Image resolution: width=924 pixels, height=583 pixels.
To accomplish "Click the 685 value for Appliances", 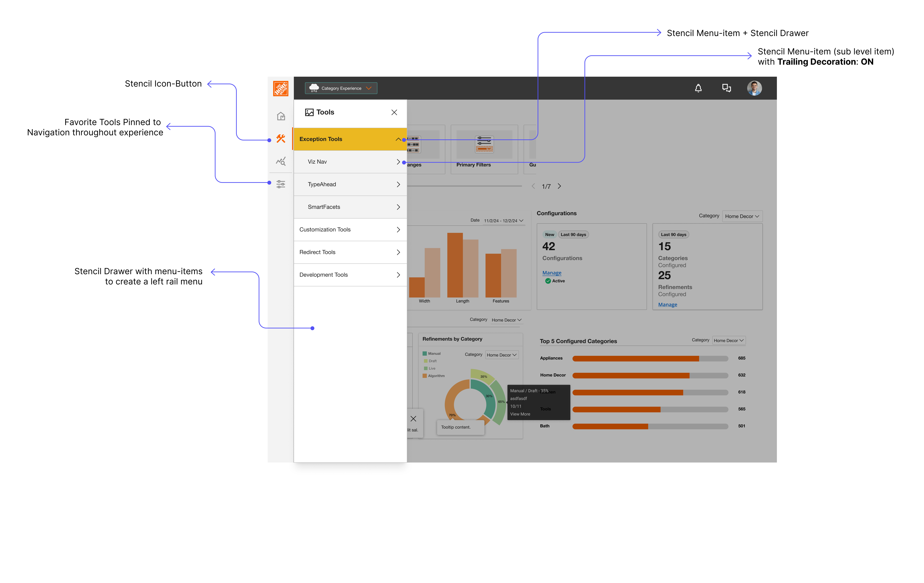I will click(741, 358).
